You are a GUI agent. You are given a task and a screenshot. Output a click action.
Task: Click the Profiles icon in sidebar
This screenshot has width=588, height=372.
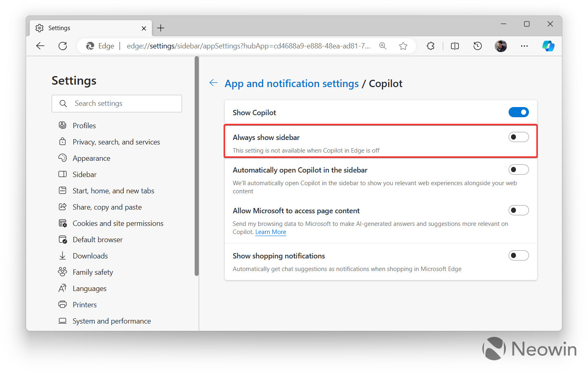pos(62,125)
